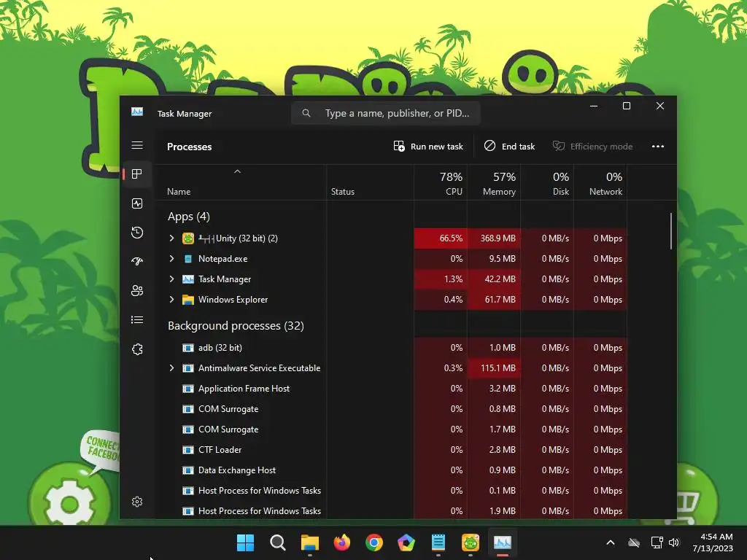Select the COM Surrogate row using 0.8 MB
The image size is (747, 560).
[x=391, y=409]
